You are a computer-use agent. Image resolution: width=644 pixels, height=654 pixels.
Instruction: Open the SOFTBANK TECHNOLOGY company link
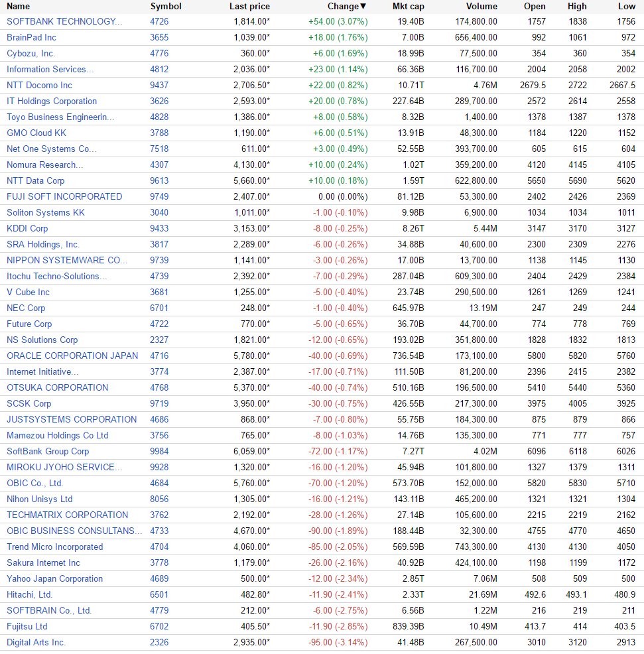pos(64,21)
